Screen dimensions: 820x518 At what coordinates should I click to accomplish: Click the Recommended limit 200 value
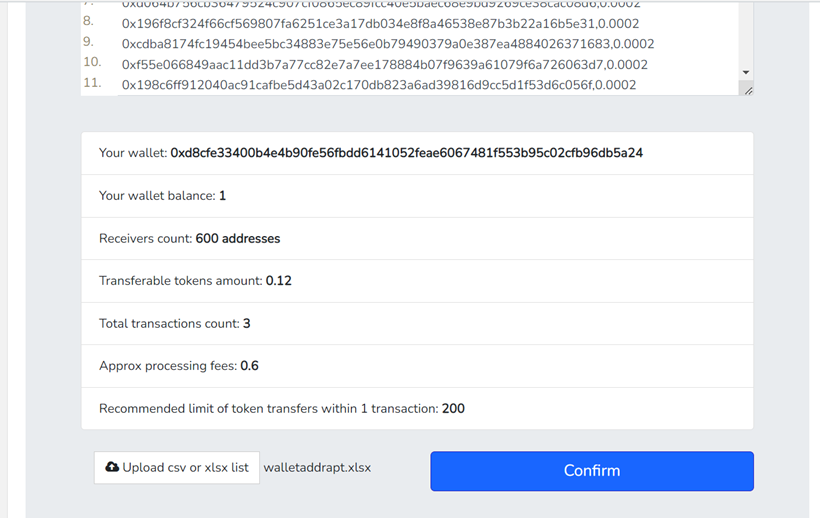coord(453,408)
